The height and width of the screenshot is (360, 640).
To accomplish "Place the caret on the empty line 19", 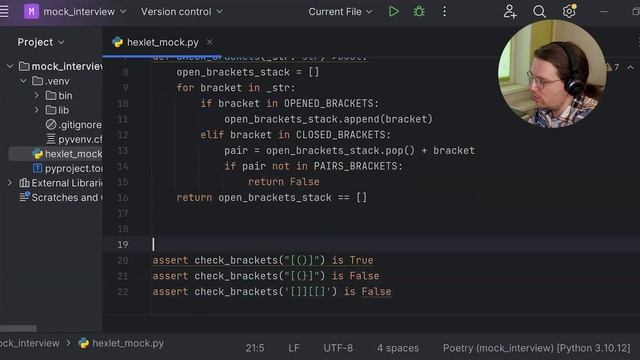I will click(x=392, y=244).
